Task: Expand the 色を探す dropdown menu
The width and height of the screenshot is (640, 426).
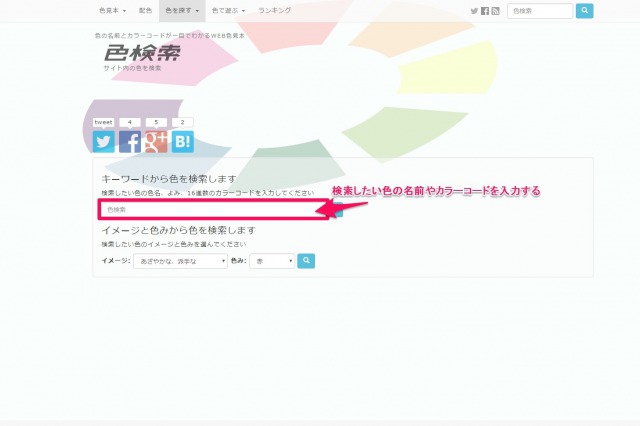Action: click(183, 10)
